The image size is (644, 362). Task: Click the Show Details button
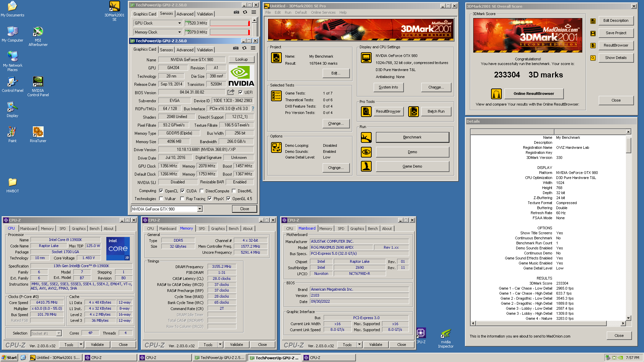pos(616,58)
